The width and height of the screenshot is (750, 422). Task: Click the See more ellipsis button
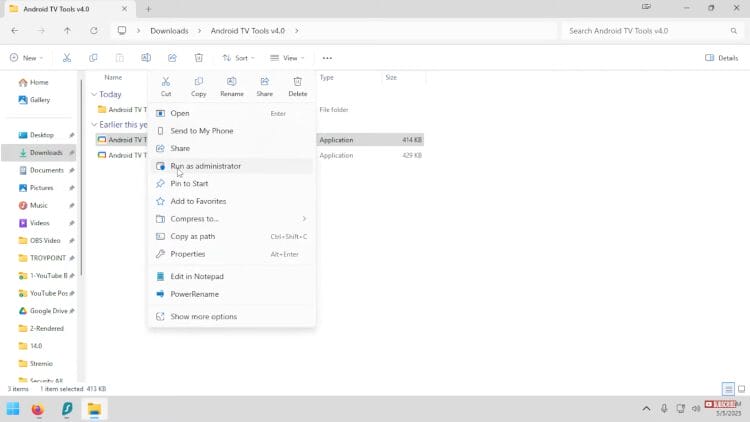coord(327,58)
